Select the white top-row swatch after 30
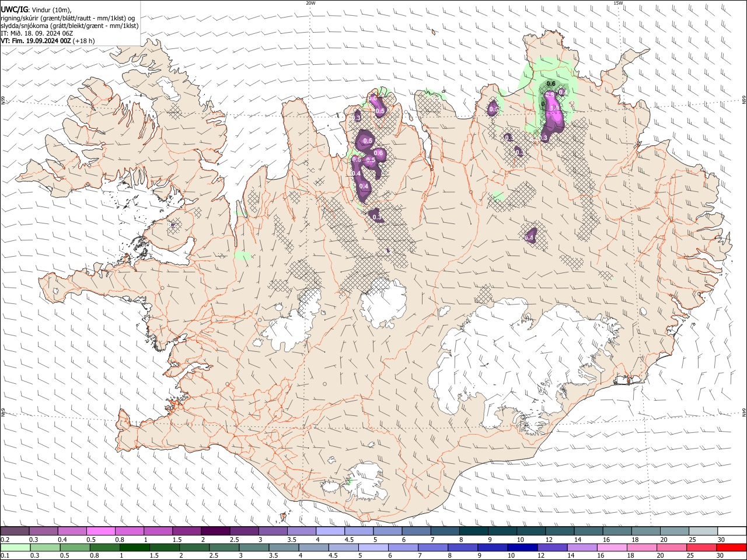Viewport: 747px width, 560px height. click(732, 531)
